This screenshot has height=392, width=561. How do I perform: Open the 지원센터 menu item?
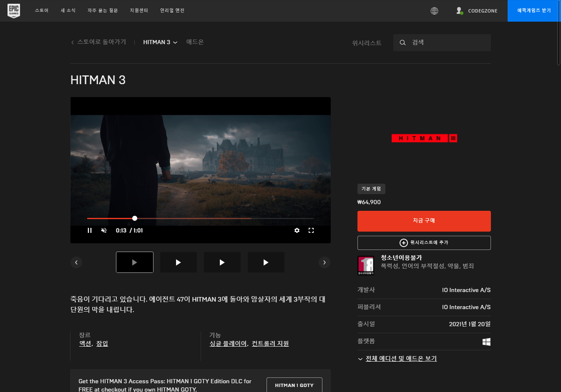[x=139, y=11]
